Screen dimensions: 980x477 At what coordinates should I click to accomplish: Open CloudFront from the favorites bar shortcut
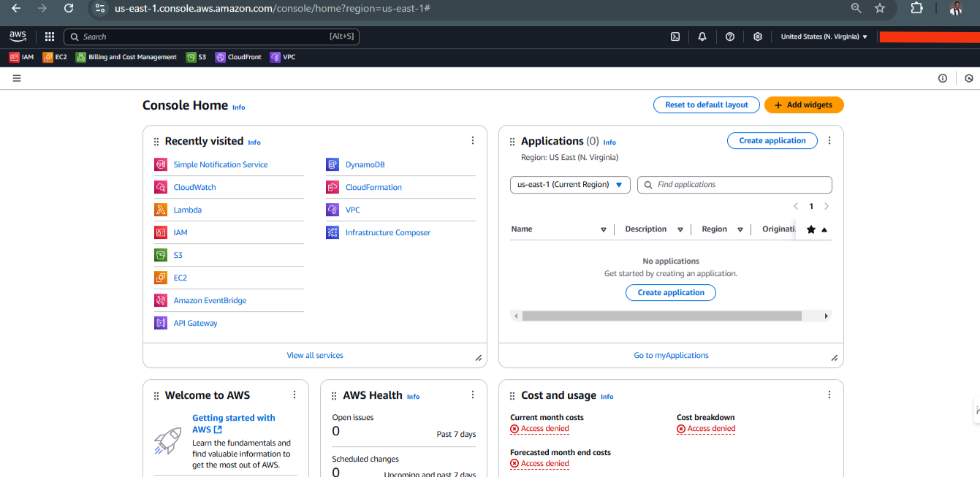click(x=238, y=56)
